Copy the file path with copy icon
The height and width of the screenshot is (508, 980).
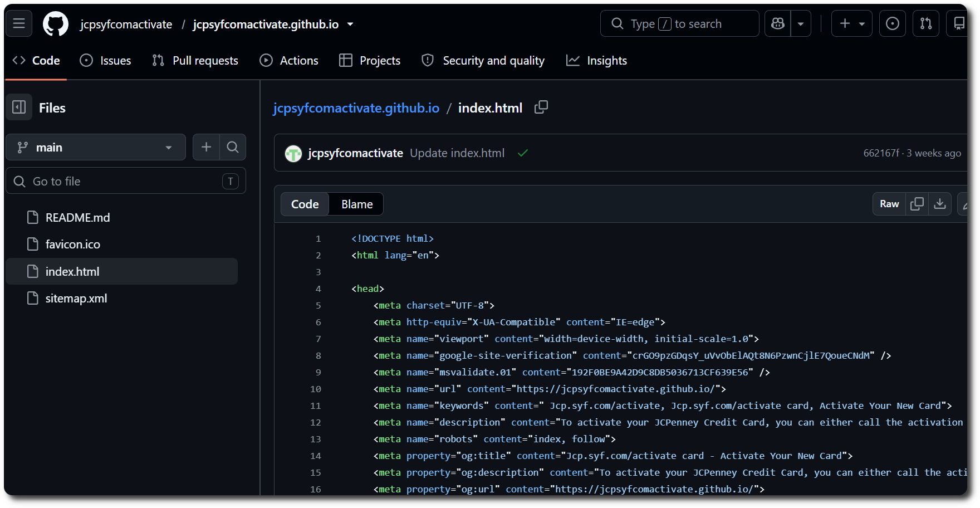click(x=541, y=107)
